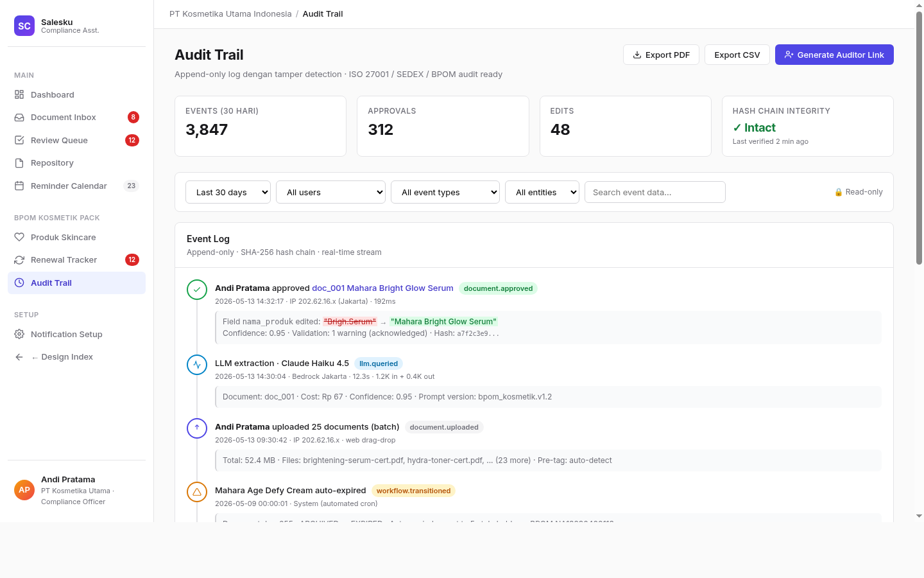Click Generate Auditor Link button
This screenshot has width=924, height=578.
point(834,55)
